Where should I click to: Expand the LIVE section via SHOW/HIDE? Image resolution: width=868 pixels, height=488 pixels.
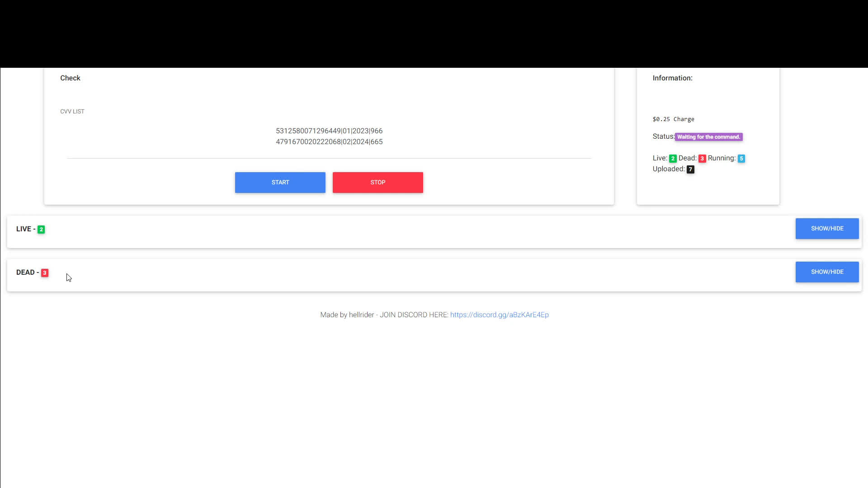[x=826, y=228]
